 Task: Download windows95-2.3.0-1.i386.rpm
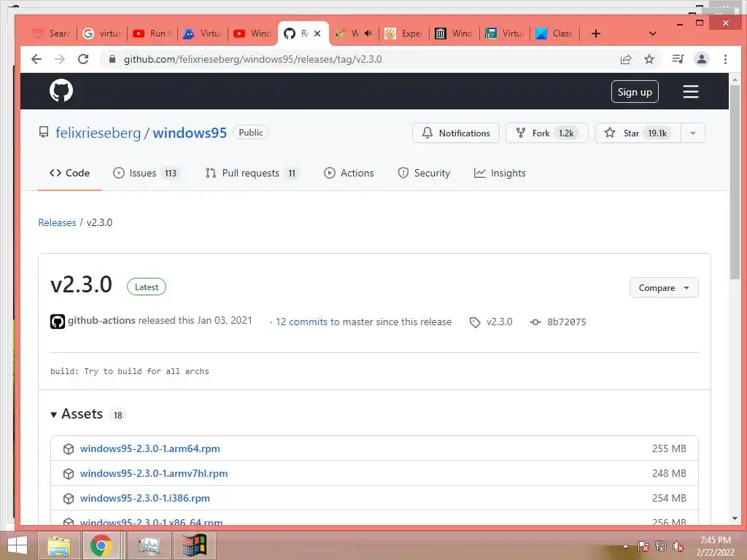pos(145,498)
